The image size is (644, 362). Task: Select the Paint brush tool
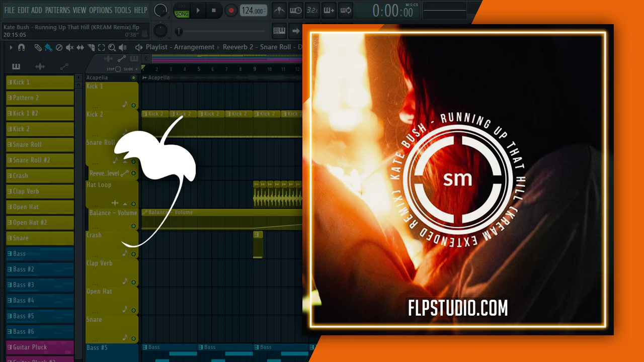coord(48,47)
